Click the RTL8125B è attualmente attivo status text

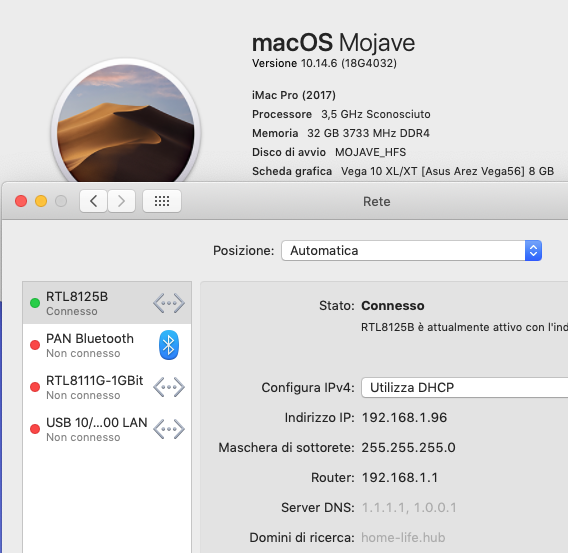pyautogui.click(x=464, y=327)
